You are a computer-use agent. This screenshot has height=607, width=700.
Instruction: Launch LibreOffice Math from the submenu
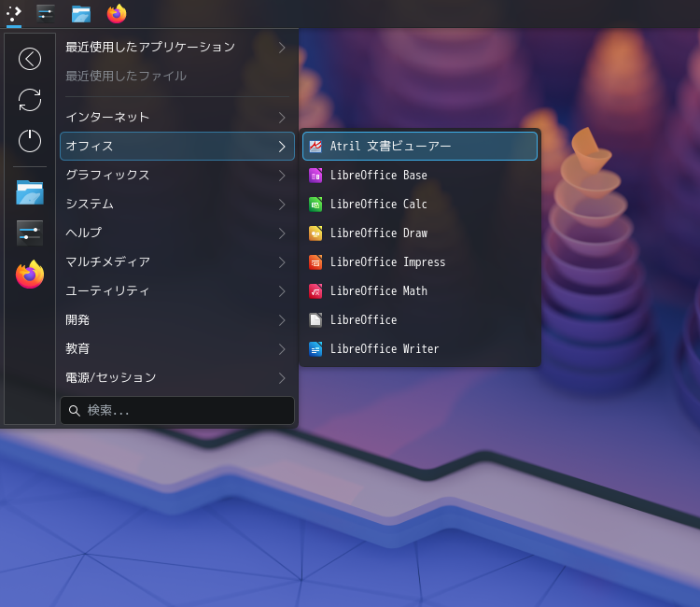pyautogui.click(x=420, y=291)
